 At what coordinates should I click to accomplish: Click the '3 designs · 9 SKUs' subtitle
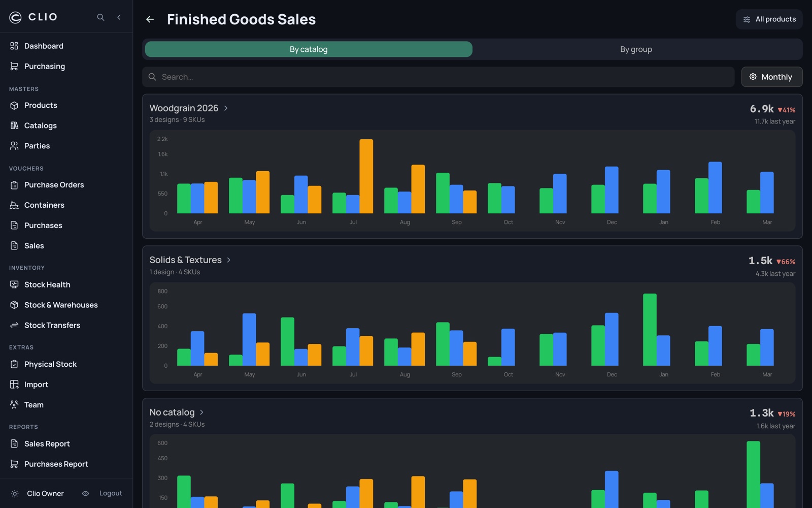click(177, 120)
